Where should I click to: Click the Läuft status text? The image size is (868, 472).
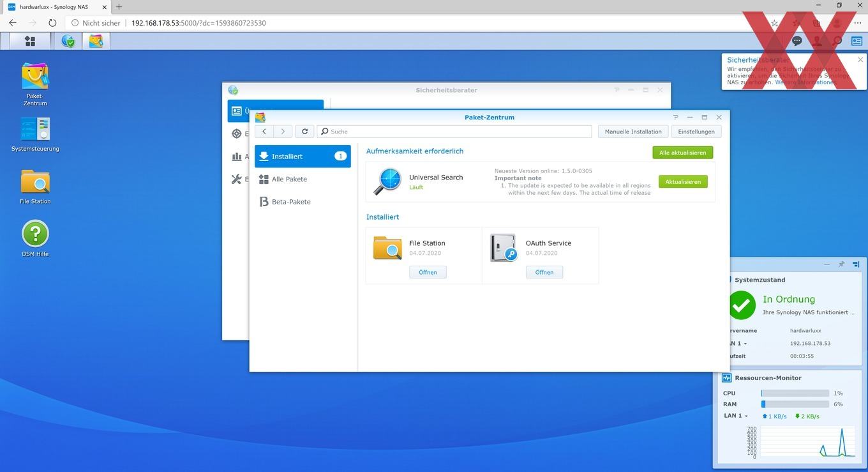(416, 187)
